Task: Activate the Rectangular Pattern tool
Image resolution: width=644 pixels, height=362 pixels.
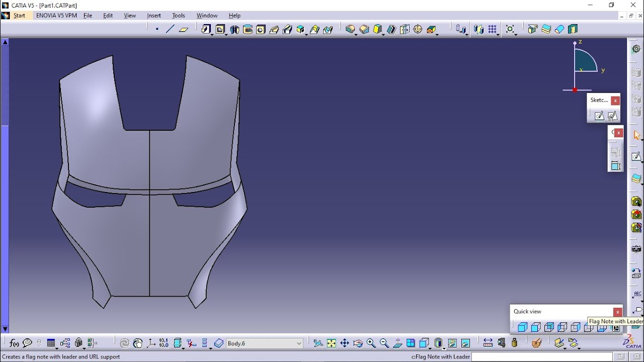Action: pyautogui.click(x=493, y=30)
